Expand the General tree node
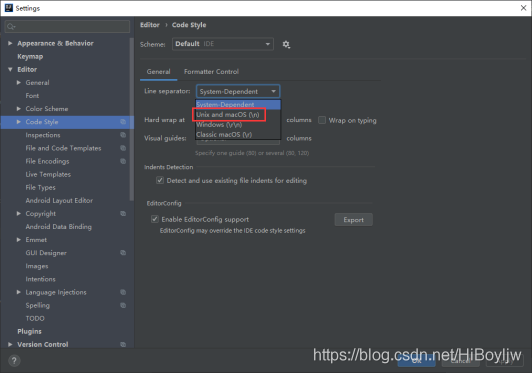Screen dimensions: 532x374 point(19,82)
